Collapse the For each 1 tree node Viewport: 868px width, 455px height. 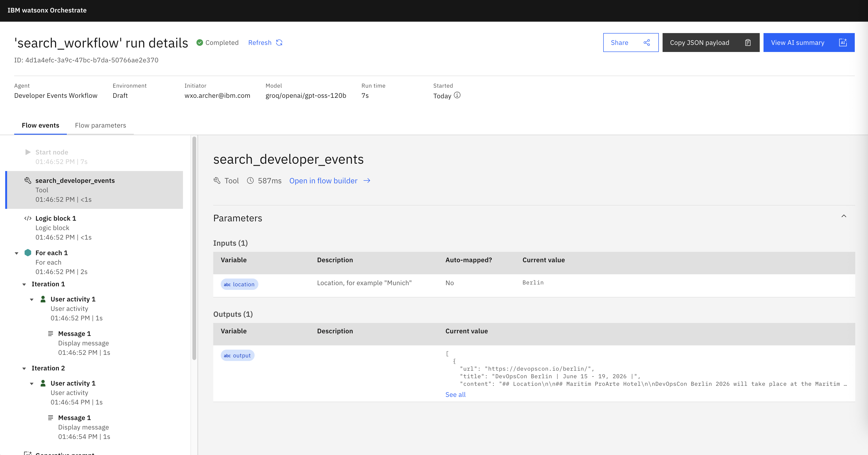[17, 253]
